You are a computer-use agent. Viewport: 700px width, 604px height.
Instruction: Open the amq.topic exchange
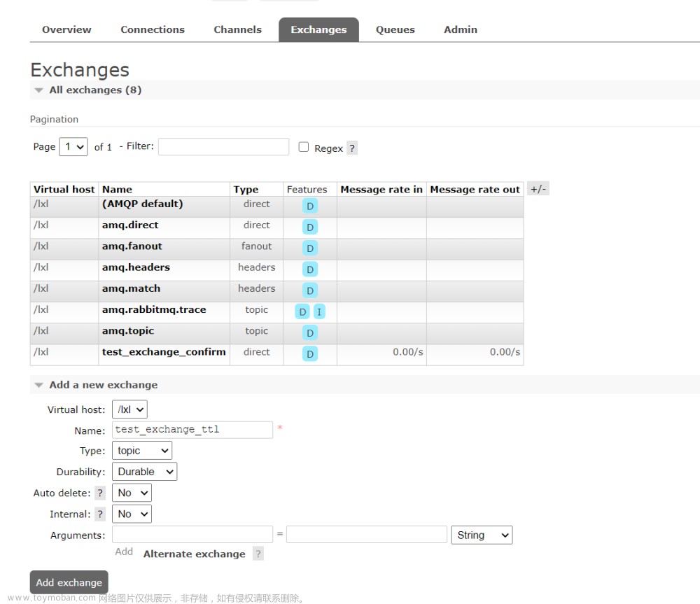coord(127,331)
